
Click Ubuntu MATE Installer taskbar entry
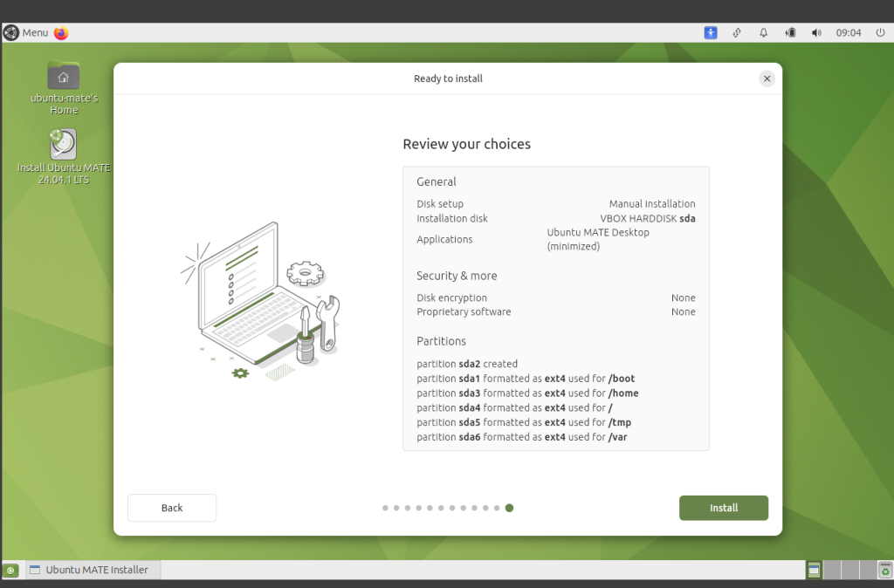pyautogui.click(x=93, y=571)
